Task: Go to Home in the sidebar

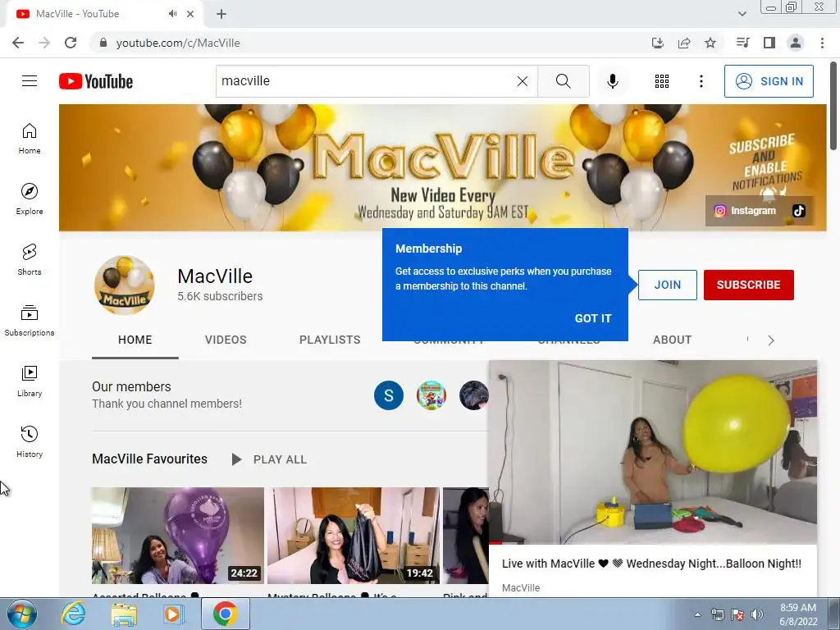Action: pos(30,139)
